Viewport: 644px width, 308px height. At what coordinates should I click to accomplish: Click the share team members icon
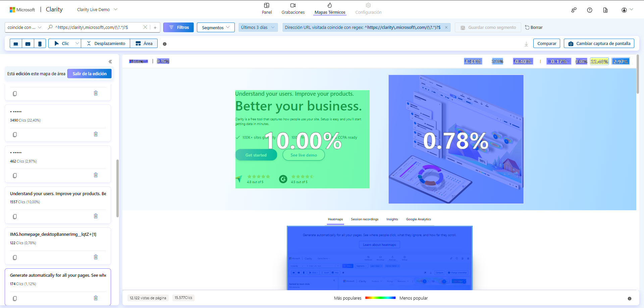tap(574, 10)
